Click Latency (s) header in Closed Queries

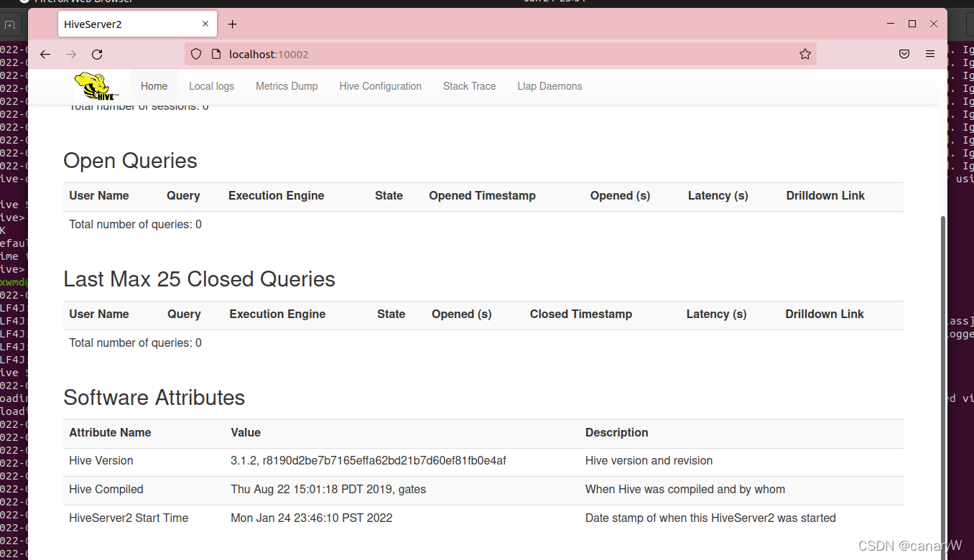tap(716, 314)
